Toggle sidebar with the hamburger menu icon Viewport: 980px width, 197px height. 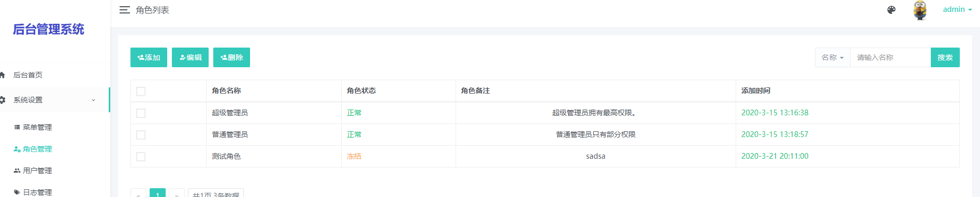pyautogui.click(x=125, y=10)
